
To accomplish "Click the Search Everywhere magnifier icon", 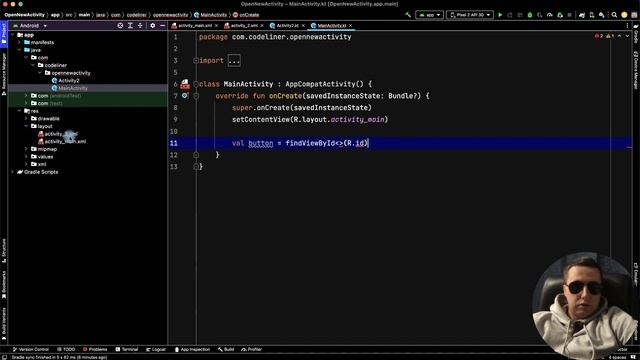I will tap(614, 15).
